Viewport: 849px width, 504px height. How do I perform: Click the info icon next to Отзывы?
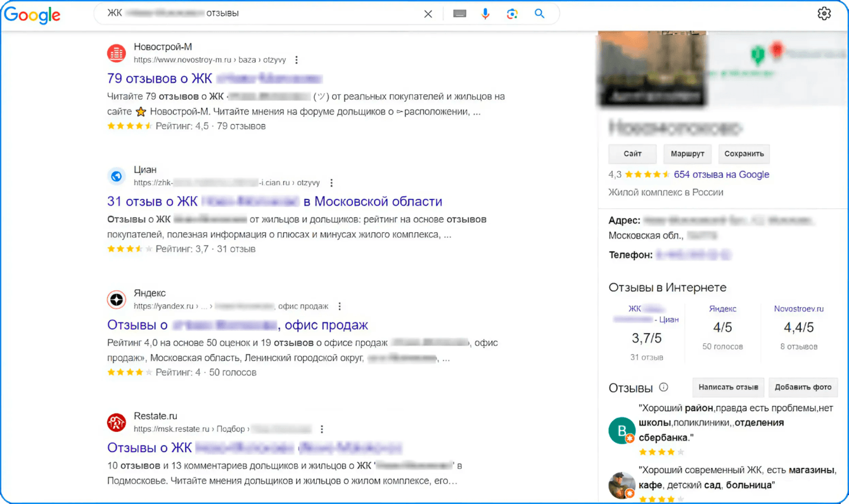pos(663,387)
